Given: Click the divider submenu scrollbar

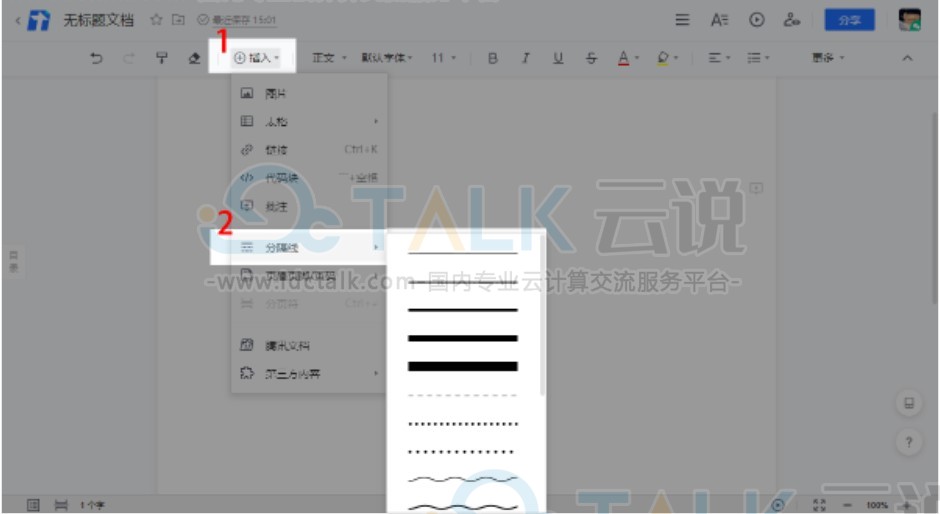Looking at the screenshot, I should (542, 315).
